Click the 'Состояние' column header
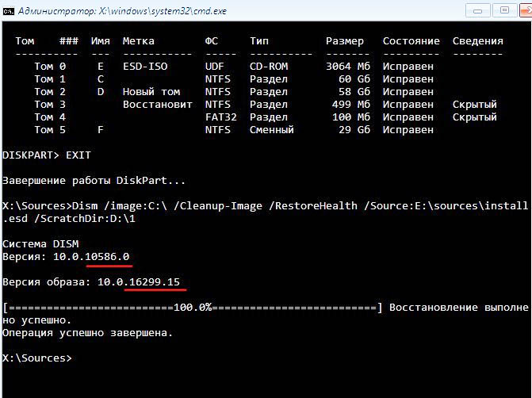Screen dimensions: 532x398 tap(411, 41)
